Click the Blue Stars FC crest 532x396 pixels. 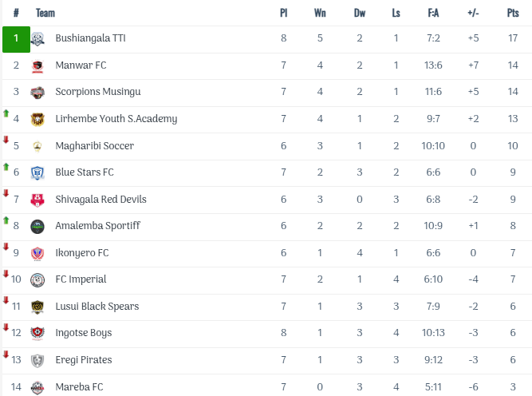pyautogui.click(x=37, y=173)
